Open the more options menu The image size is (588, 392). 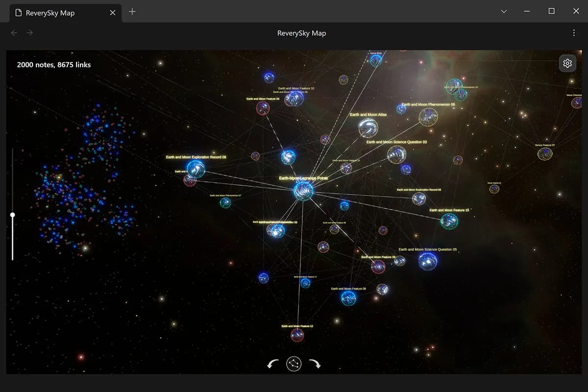click(x=574, y=33)
